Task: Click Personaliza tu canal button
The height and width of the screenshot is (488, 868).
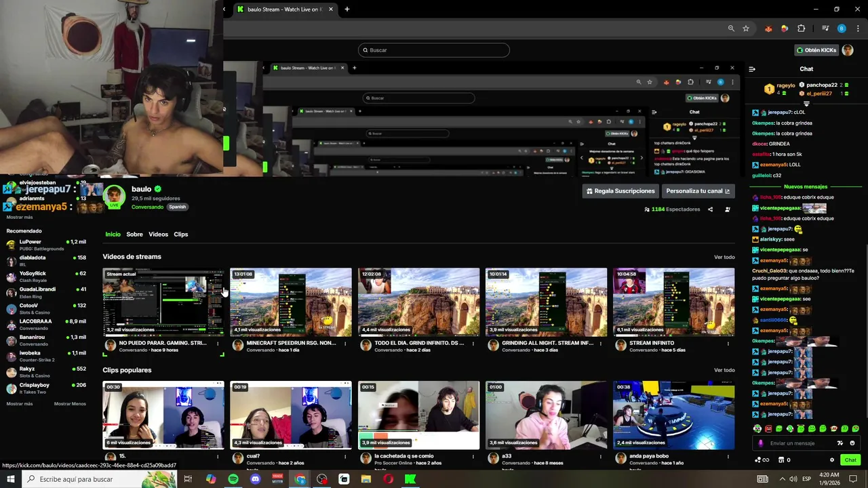Action: click(698, 191)
